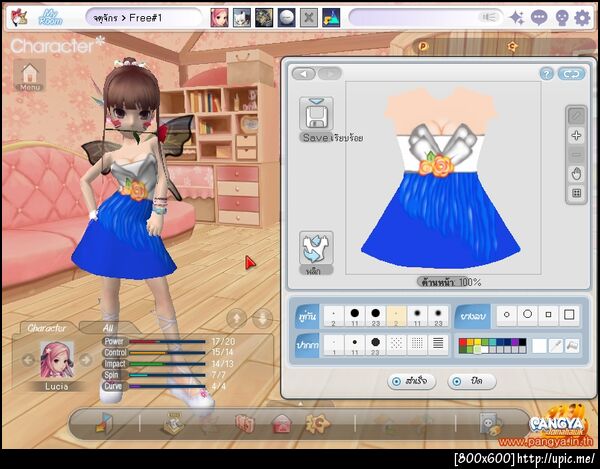Select hard brush size 23
The image size is (600, 469).
pyautogui.click(x=375, y=316)
